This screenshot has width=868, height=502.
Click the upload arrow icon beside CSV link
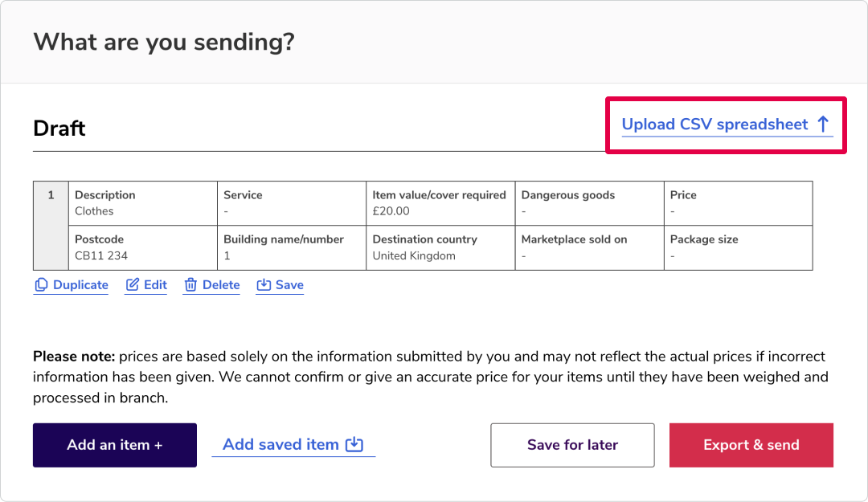[x=823, y=124]
